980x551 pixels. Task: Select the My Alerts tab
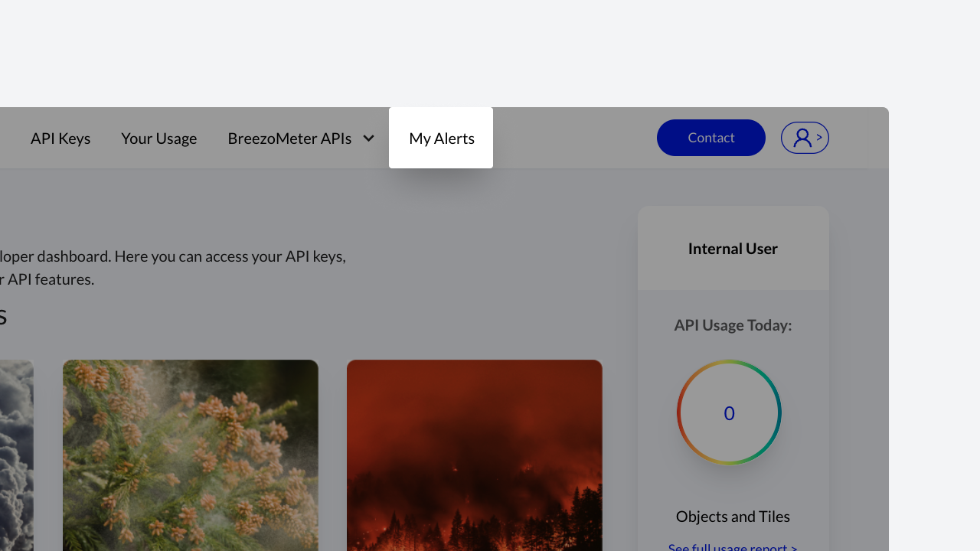(441, 139)
